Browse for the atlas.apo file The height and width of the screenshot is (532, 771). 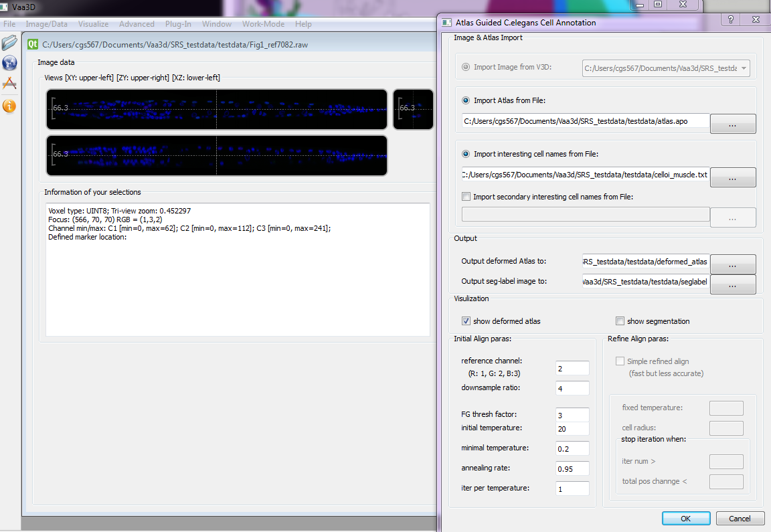click(x=732, y=124)
